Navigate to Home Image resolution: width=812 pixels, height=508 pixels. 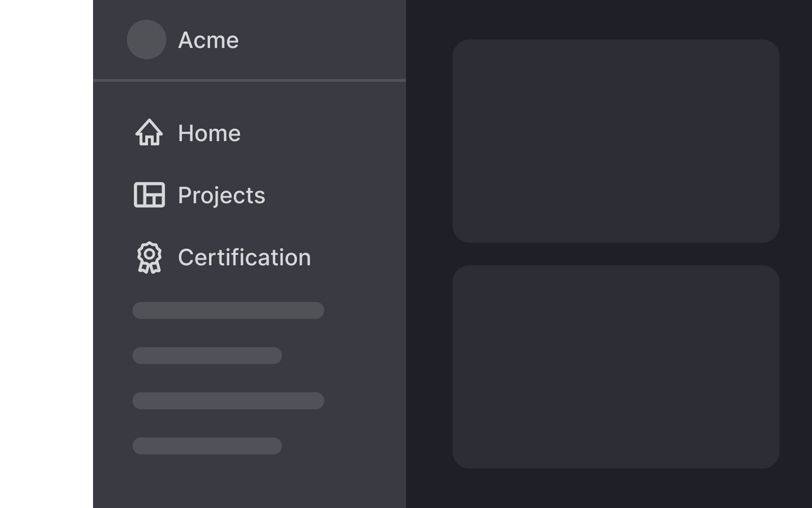click(x=210, y=133)
